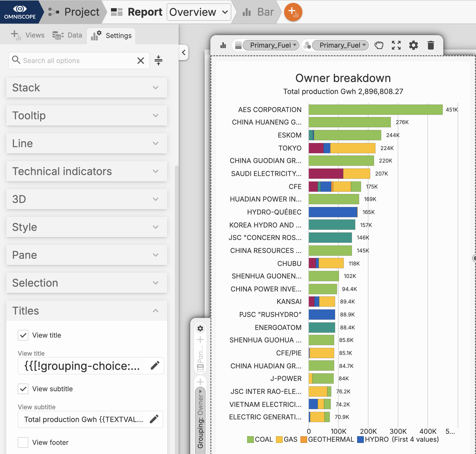Click the collapse all sections icon

click(x=158, y=60)
